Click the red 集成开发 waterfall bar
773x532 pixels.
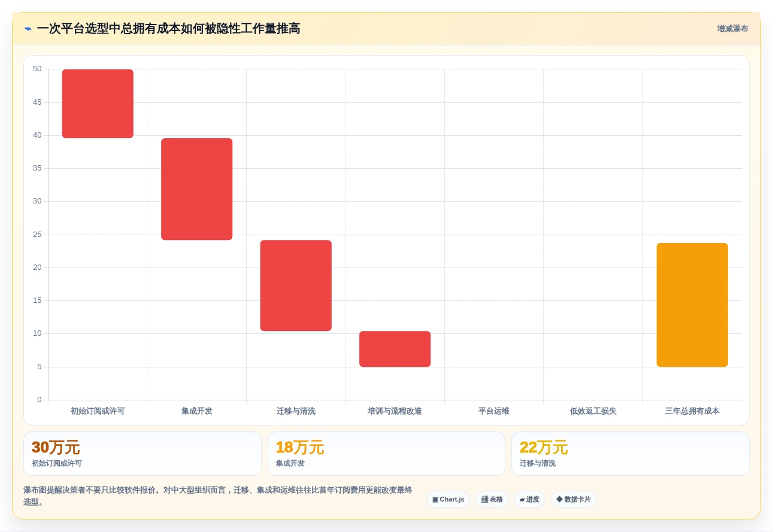[197, 189]
